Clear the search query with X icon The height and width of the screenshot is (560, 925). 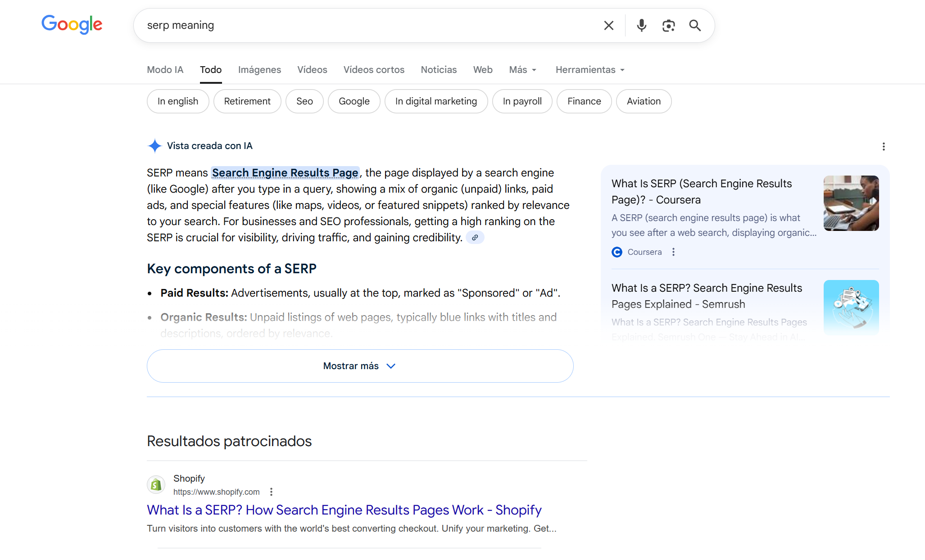point(608,26)
